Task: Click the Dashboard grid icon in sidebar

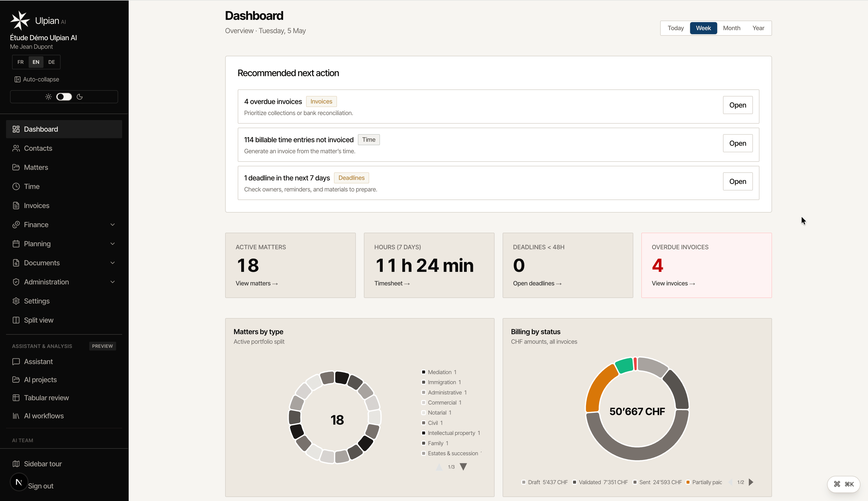Action: point(16,129)
